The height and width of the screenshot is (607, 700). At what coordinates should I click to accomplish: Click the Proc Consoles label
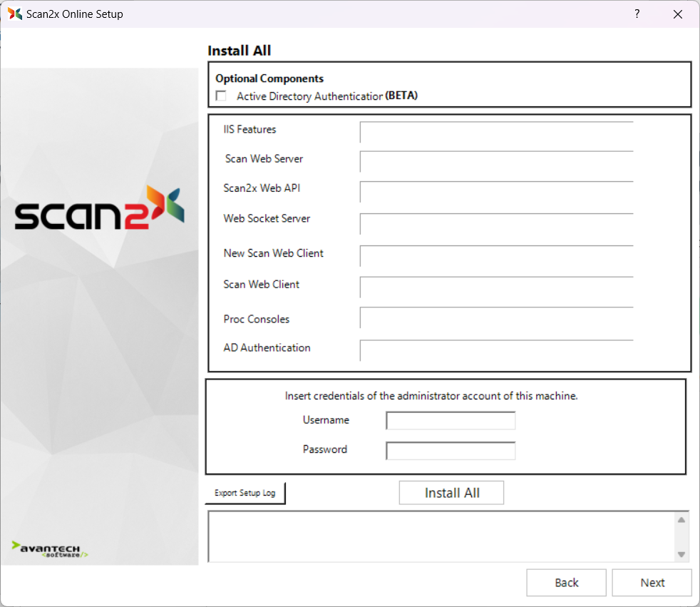click(256, 320)
